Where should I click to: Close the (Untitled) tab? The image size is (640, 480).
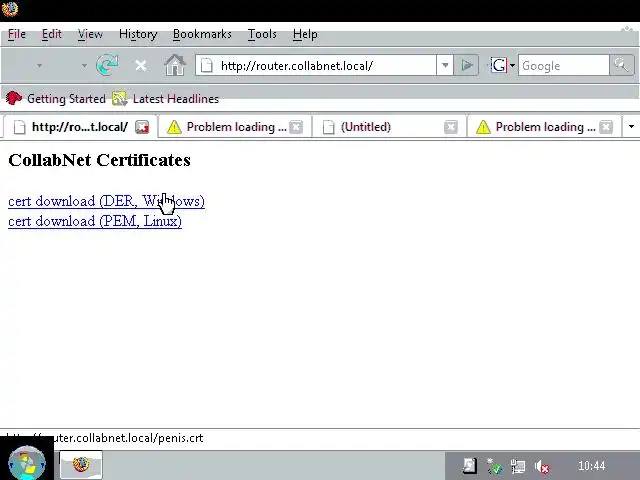pyautogui.click(x=451, y=127)
